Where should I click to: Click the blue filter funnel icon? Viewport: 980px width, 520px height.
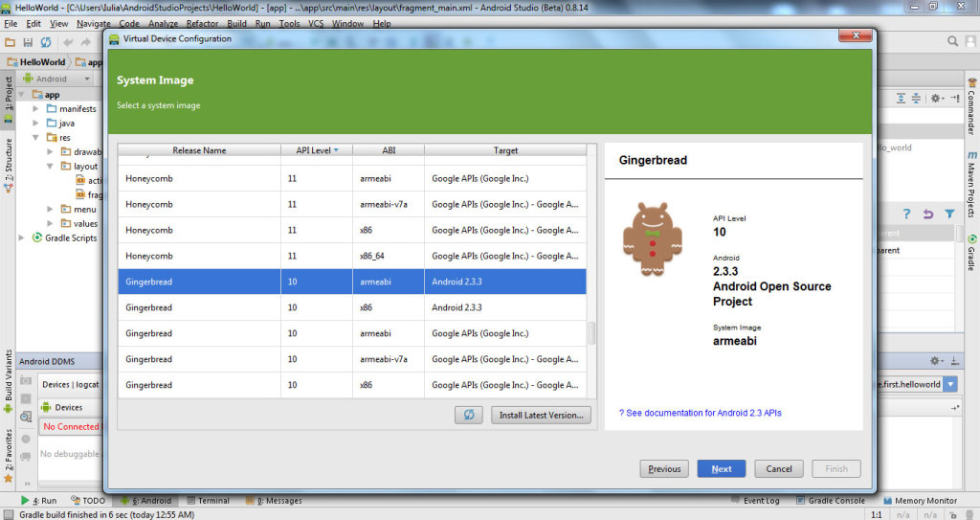[x=949, y=214]
